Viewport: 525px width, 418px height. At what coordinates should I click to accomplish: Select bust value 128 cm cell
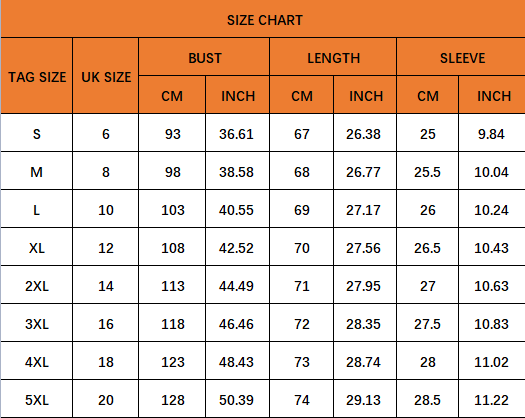pos(172,399)
